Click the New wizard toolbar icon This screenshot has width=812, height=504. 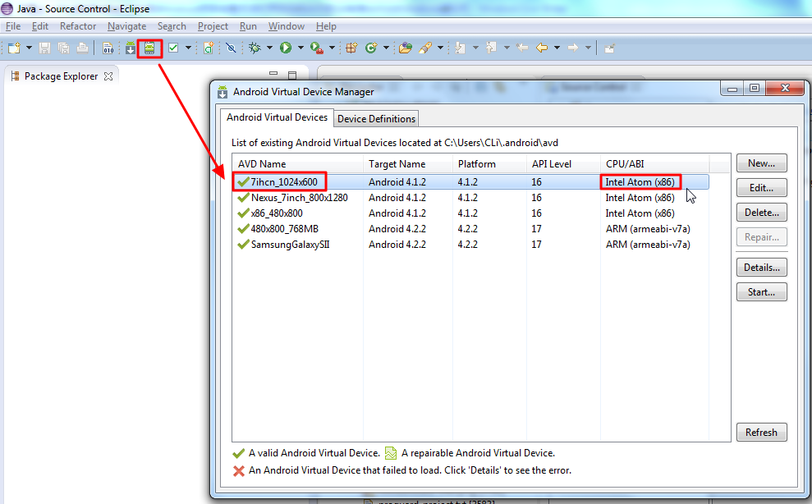(x=15, y=48)
